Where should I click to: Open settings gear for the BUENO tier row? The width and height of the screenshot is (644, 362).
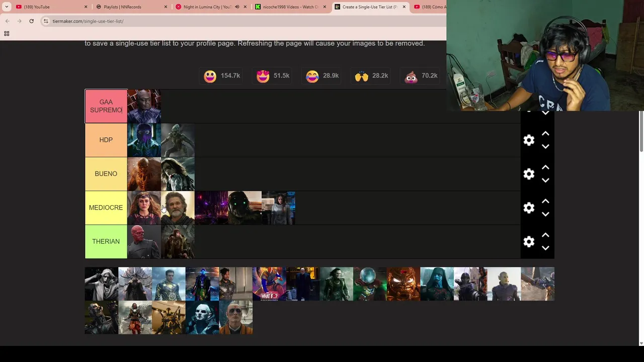pyautogui.click(x=529, y=174)
